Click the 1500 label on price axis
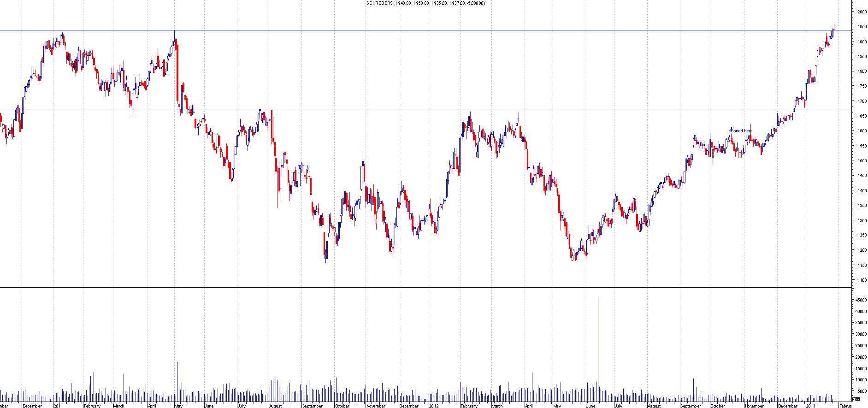 862,161
